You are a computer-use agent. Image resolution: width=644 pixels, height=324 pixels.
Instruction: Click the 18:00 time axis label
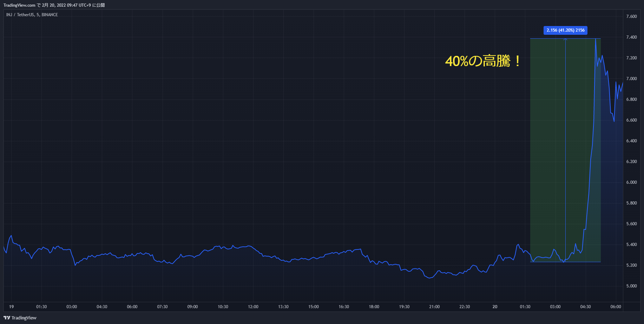(374, 307)
